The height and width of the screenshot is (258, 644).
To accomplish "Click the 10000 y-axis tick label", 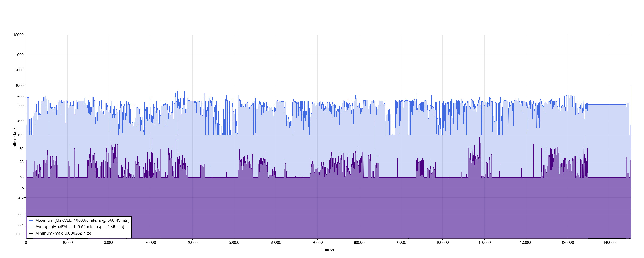I will (18, 35).
